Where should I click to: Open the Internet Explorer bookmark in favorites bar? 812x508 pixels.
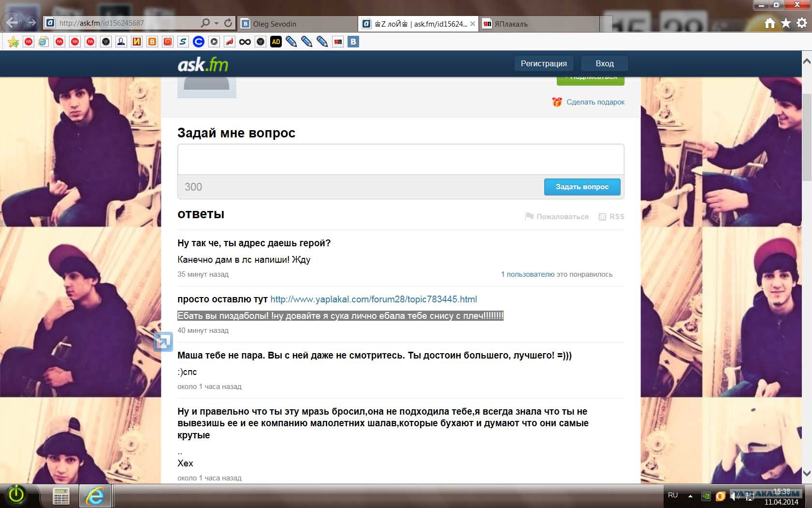pos(43,42)
